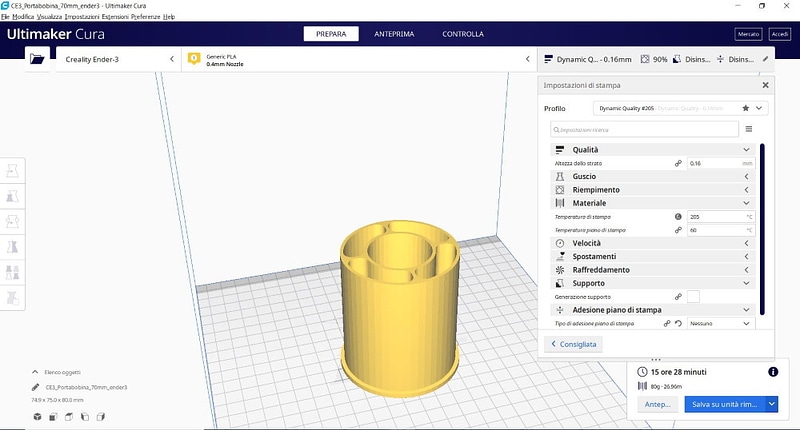This screenshot has width=800, height=430.
Task: Select the Per Model Settings tool
Action: click(x=12, y=272)
